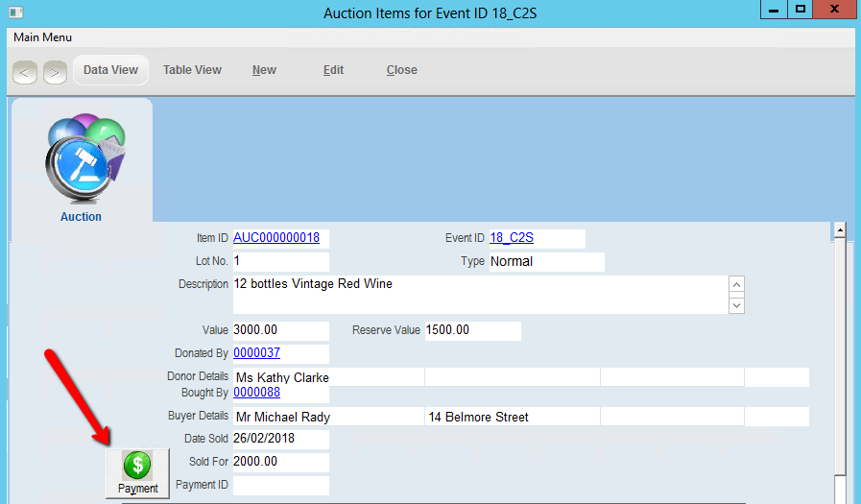861x504 pixels.
Task: Click the form's vertical scrollbar up arrow
Action: (840, 230)
